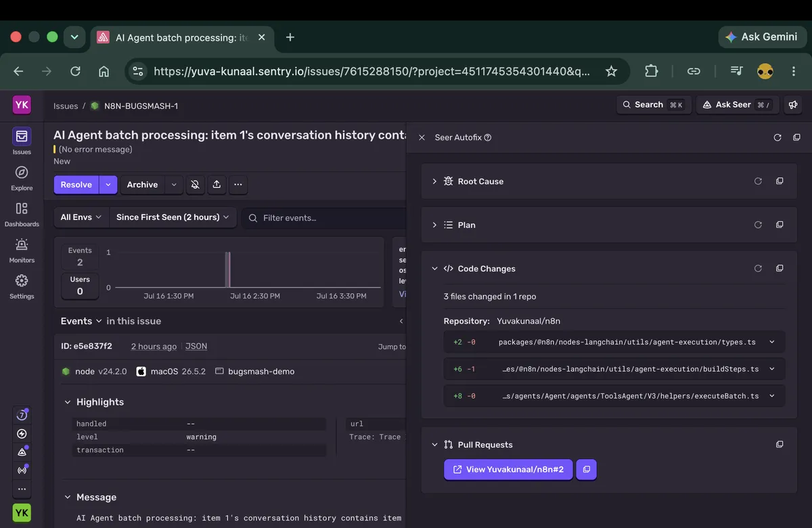812x528 pixels.
Task: Click the share issue icon
Action: [x=217, y=184]
